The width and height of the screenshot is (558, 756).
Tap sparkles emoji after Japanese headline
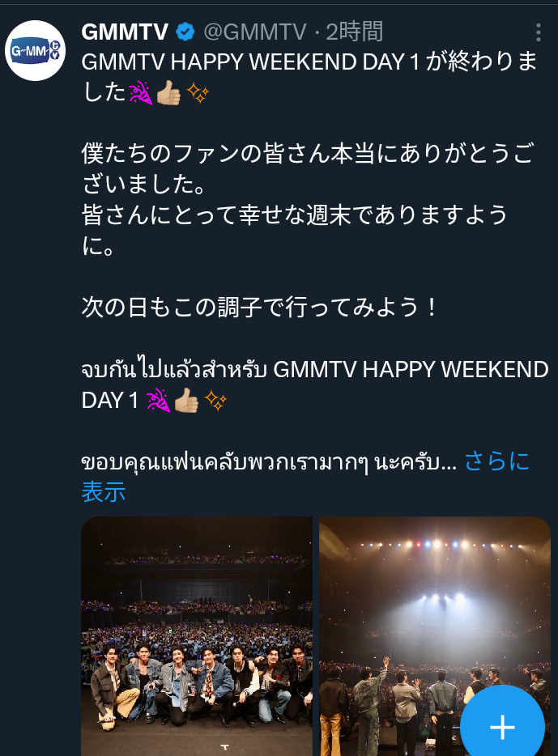coord(198,92)
